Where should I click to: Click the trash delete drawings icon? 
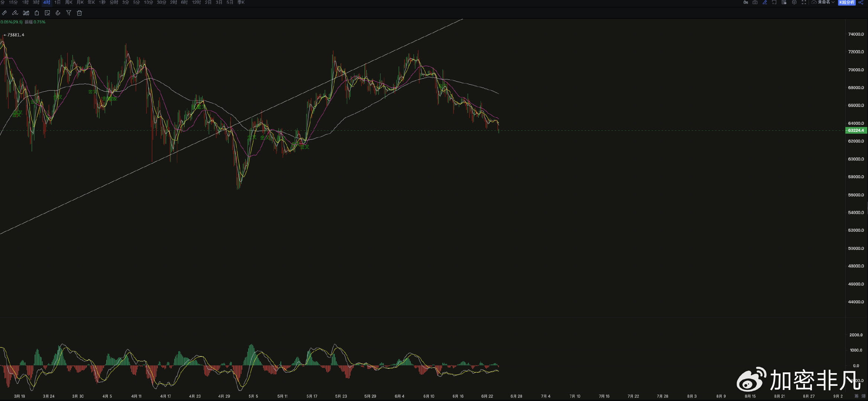click(79, 13)
